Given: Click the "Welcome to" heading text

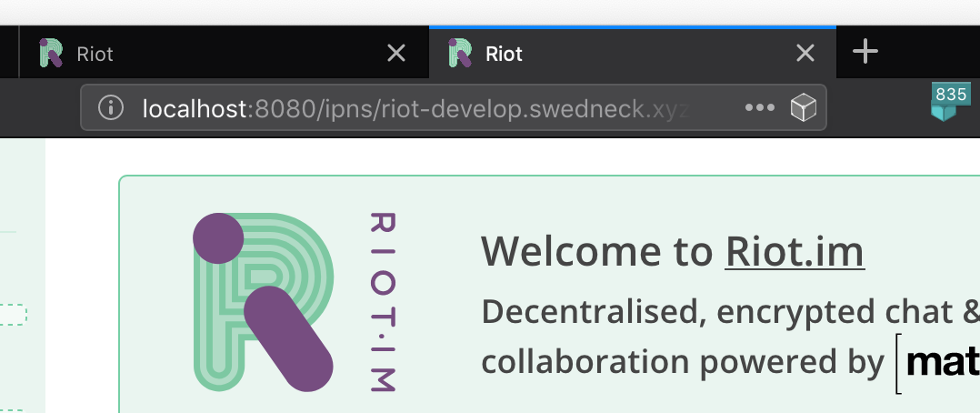Looking at the screenshot, I should [x=597, y=252].
